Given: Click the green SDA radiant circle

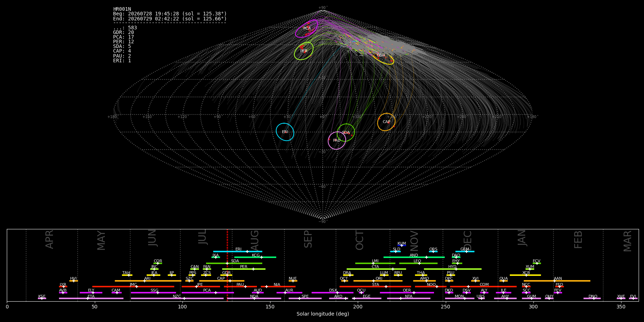Looking at the screenshot, I should [x=346, y=132].
